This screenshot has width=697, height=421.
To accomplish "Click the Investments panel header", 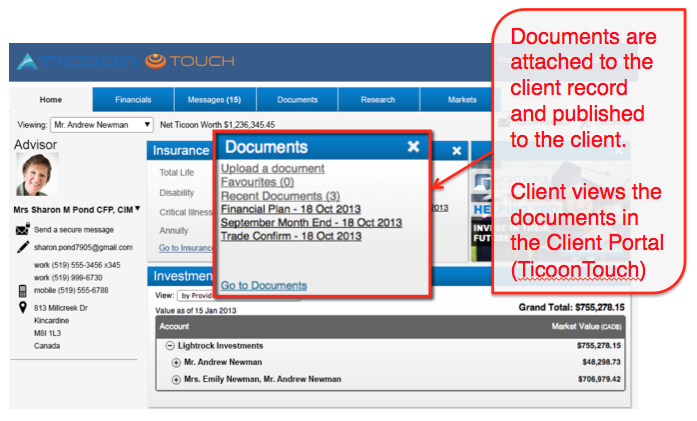I will 181,276.
